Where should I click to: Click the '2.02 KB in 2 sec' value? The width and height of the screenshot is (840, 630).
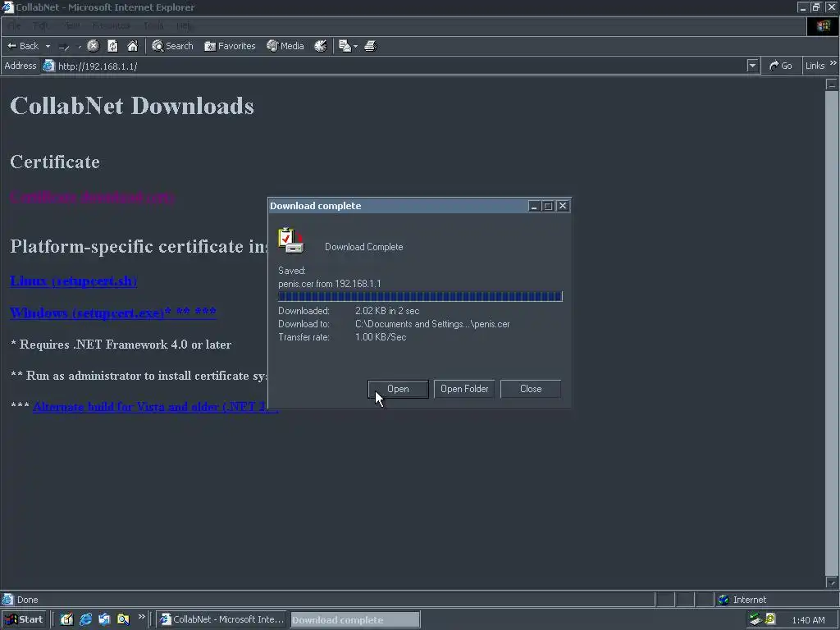pos(387,311)
